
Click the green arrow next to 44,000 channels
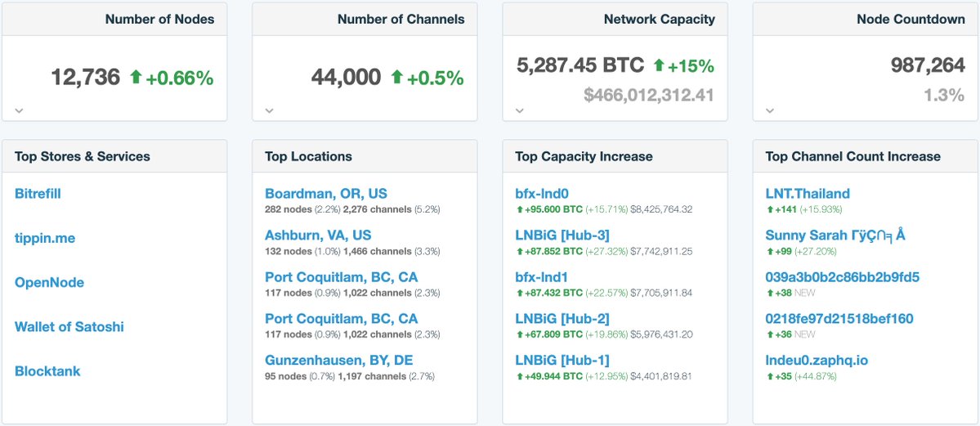396,78
